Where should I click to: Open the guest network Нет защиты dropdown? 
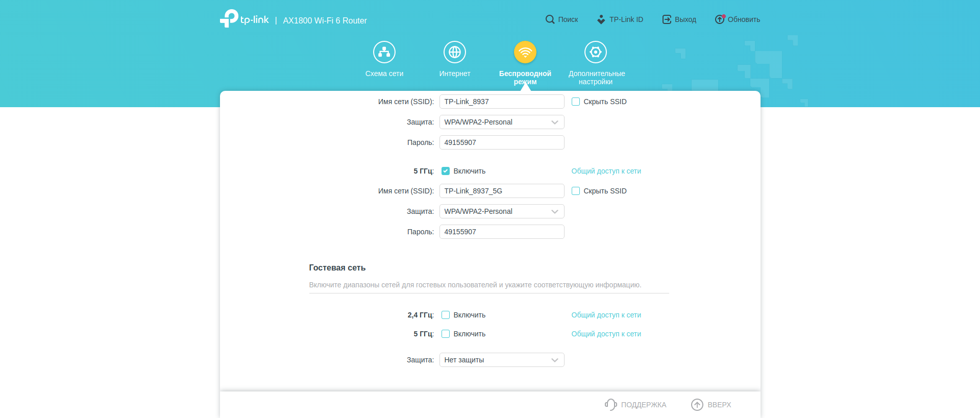tap(501, 360)
